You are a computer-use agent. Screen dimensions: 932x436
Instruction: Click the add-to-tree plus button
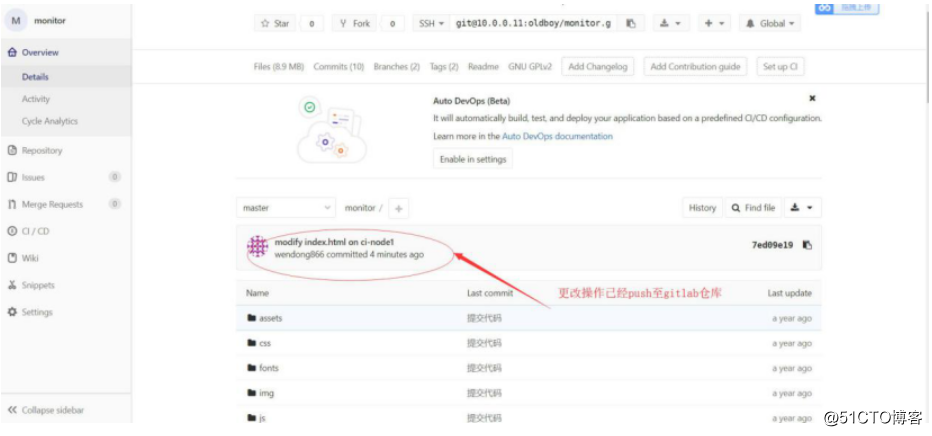pyautogui.click(x=399, y=208)
